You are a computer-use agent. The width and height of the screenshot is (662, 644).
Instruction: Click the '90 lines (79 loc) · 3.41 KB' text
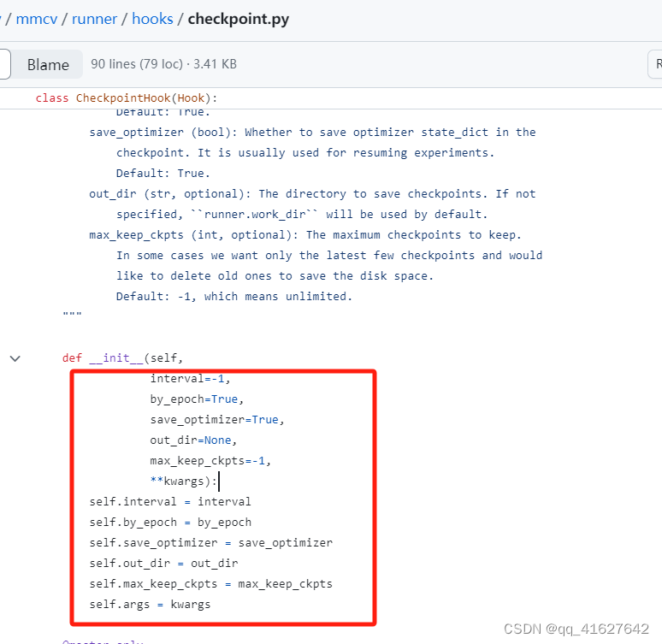pos(164,64)
